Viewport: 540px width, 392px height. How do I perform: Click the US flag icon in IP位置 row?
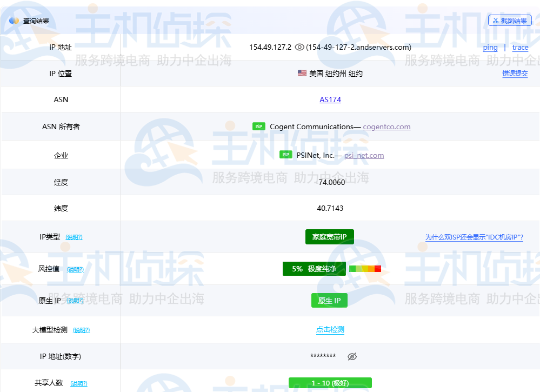[x=302, y=73]
